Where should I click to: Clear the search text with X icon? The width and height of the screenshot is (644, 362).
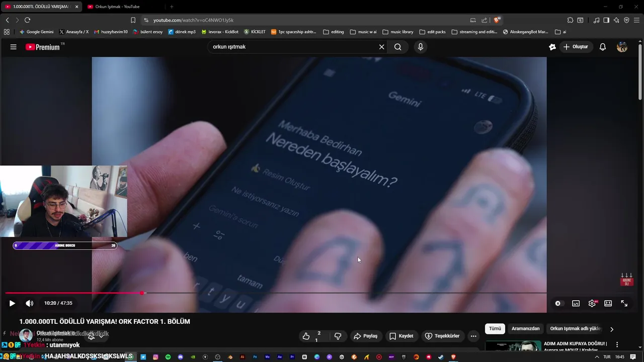[x=381, y=47]
